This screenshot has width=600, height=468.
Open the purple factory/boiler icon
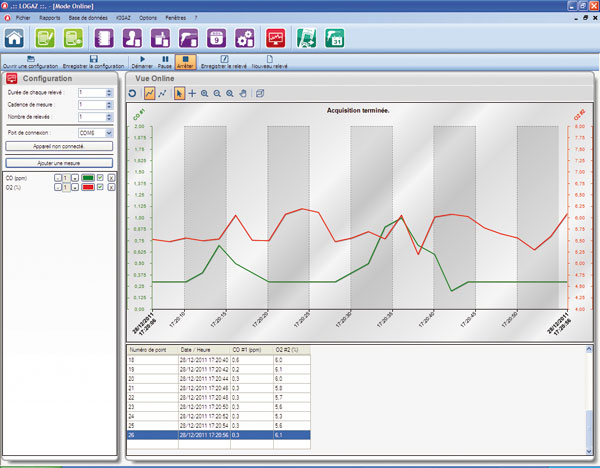160,38
